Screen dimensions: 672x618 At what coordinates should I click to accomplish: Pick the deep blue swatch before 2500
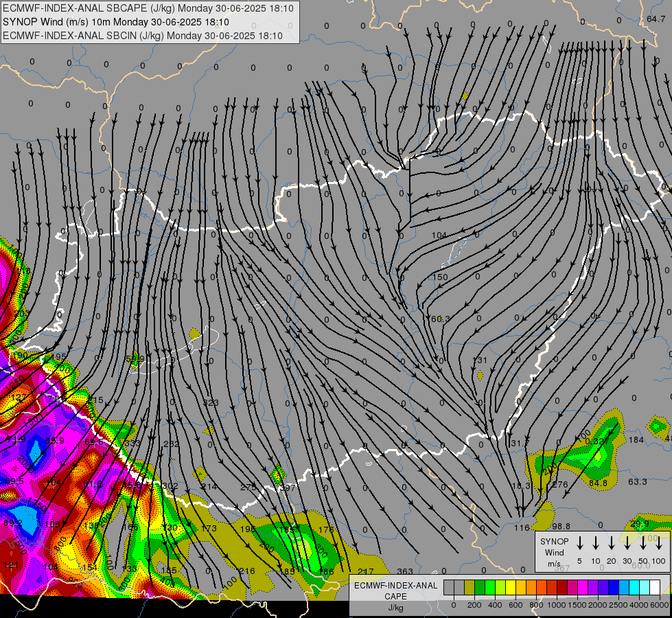click(614, 587)
